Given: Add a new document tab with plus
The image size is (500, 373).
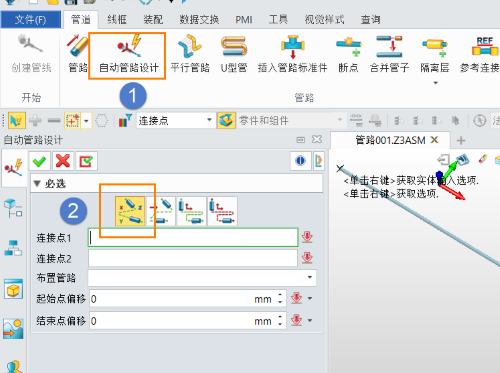Looking at the screenshot, I should [x=461, y=140].
